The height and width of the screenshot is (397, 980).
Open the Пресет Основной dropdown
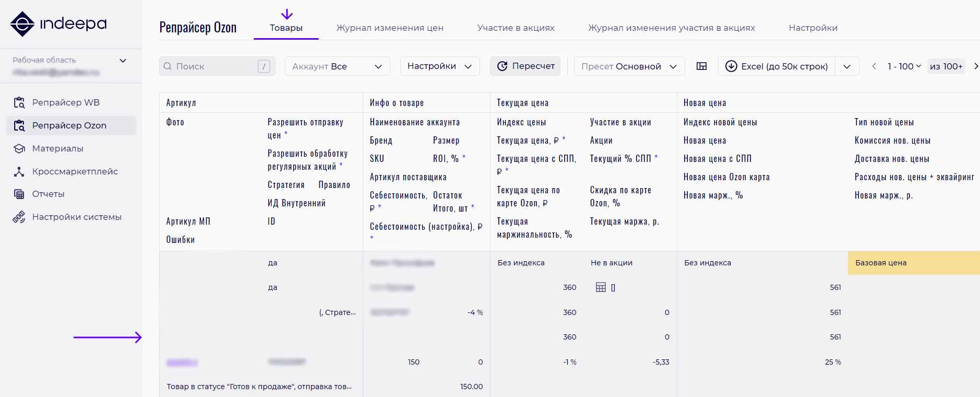[x=629, y=66]
